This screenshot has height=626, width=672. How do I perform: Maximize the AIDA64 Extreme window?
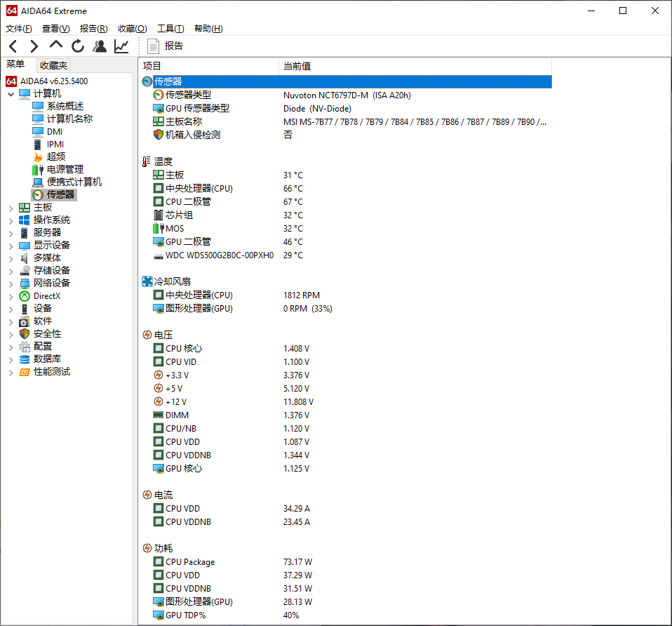click(623, 11)
